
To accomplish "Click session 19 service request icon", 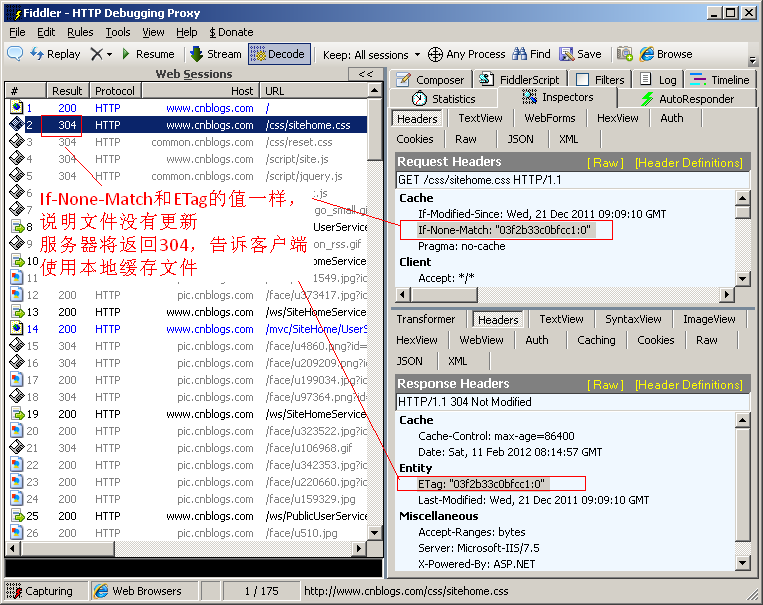I will coord(17,414).
